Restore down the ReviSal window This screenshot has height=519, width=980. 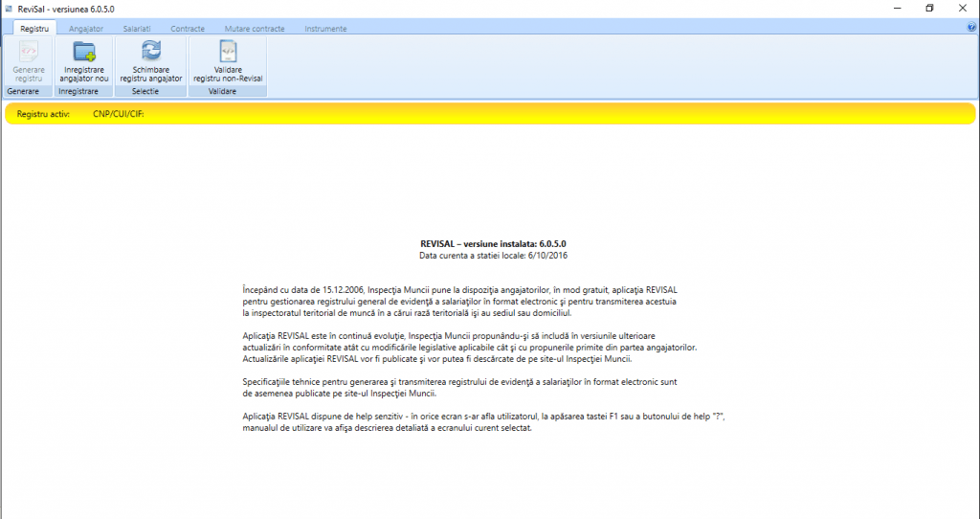[930, 9]
